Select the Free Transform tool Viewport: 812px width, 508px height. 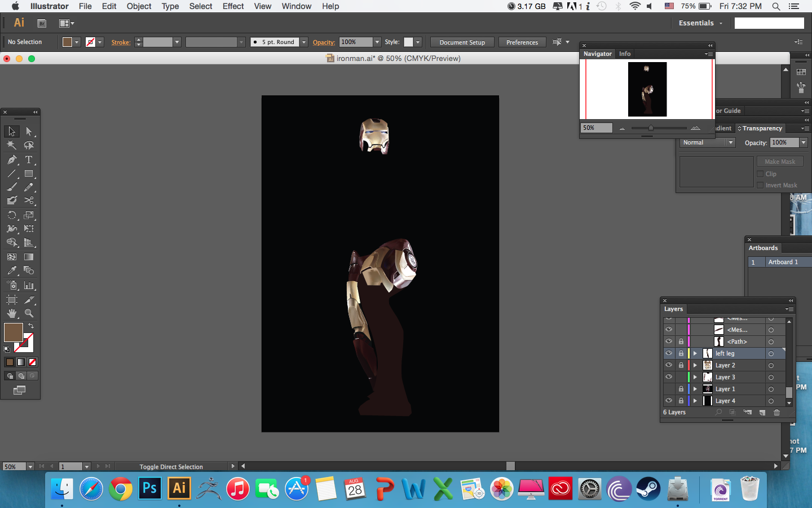29,229
